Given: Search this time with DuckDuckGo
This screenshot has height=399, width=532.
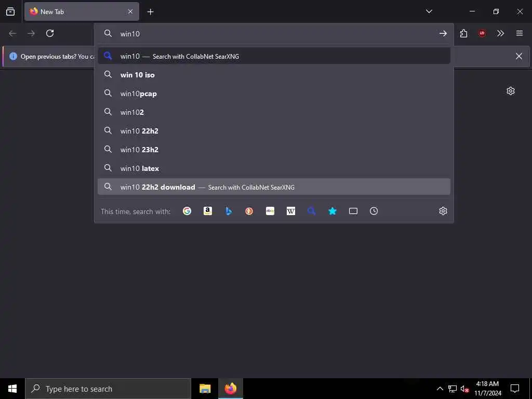Looking at the screenshot, I should pyautogui.click(x=249, y=211).
